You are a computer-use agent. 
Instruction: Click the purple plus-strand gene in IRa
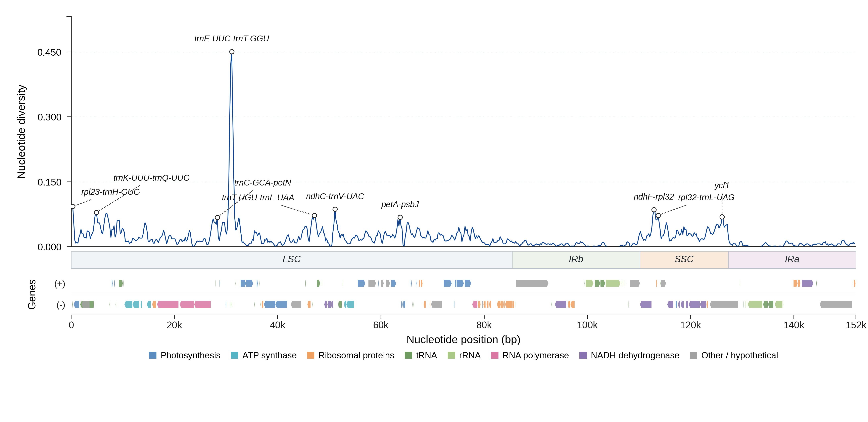point(807,283)
